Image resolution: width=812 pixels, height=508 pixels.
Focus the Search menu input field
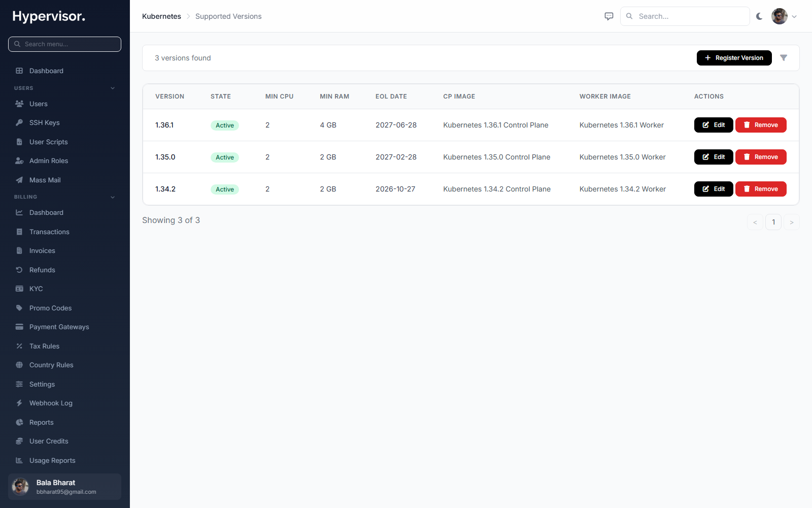pyautogui.click(x=65, y=44)
